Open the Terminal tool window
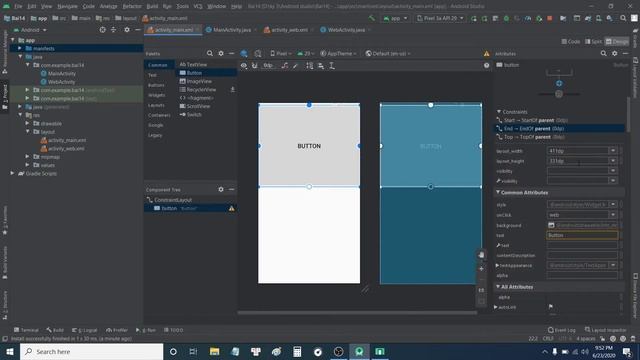Viewport: 640px width, 360px height. click(26, 330)
